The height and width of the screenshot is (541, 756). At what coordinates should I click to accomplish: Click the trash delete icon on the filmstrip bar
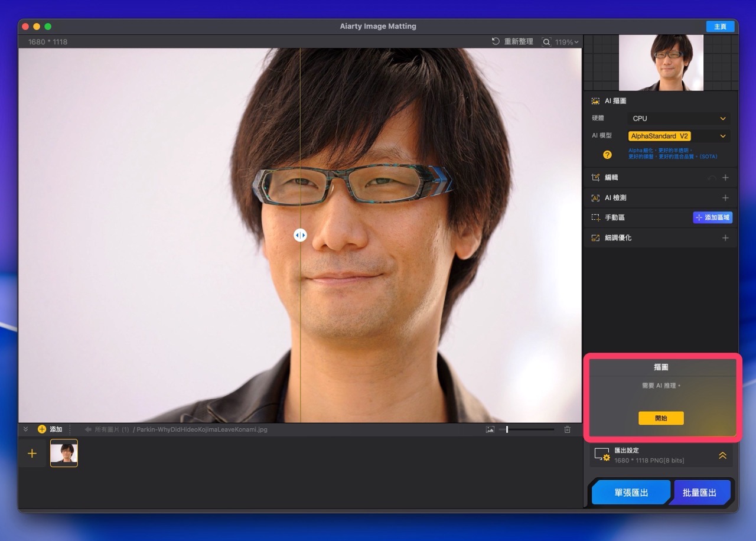point(567,429)
